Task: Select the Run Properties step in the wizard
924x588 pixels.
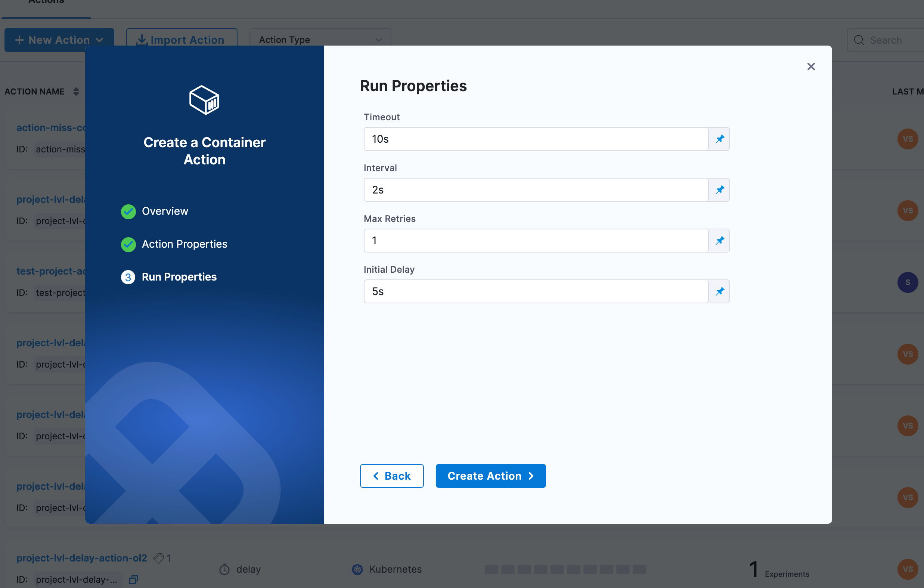Action: click(179, 277)
